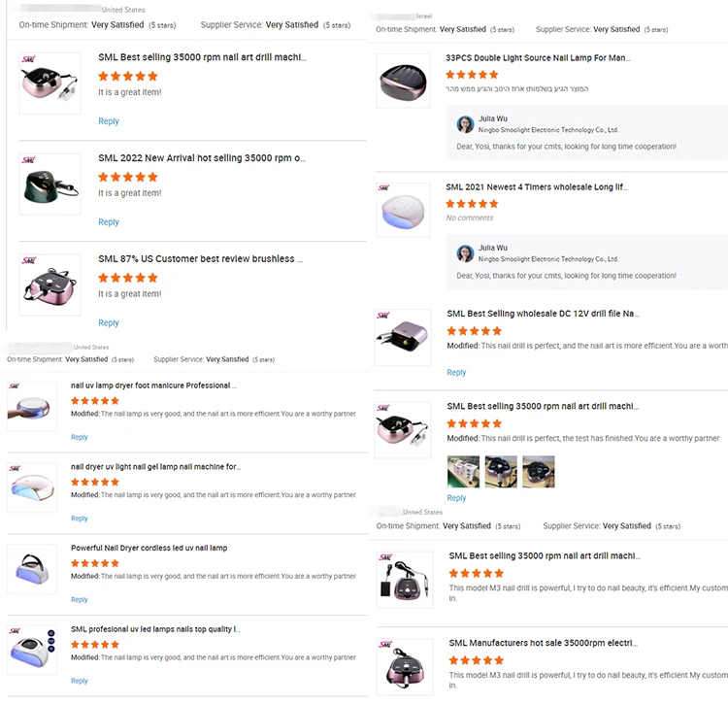Open SML 2021 Newest 4 Timers product title
728x704 pixels.
pos(536,187)
